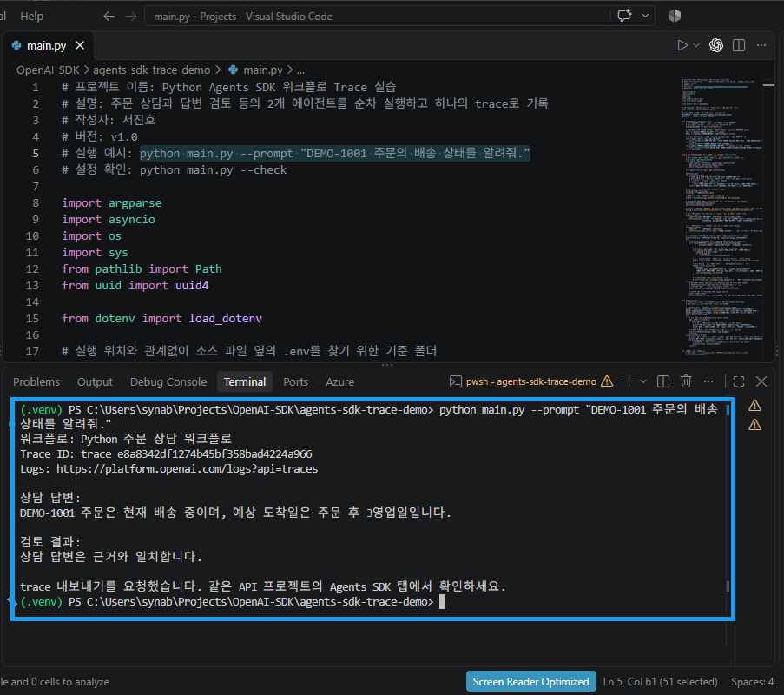Viewport: 784px width, 695px height.
Task: Click main.py in the breadcrumb path
Action: pyautogui.click(x=262, y=70)
